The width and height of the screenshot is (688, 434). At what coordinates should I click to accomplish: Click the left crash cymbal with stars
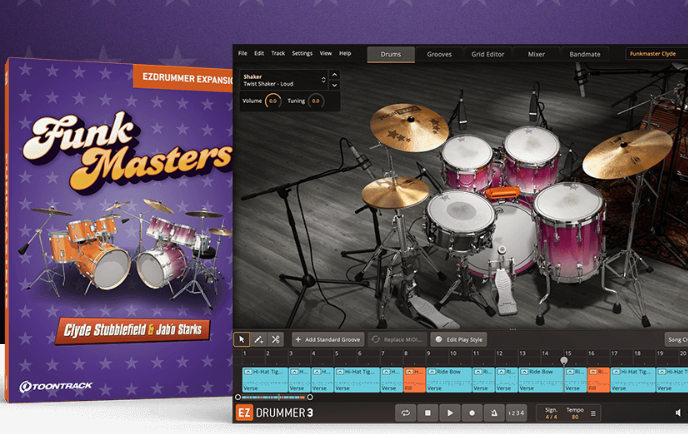(409, 127)
